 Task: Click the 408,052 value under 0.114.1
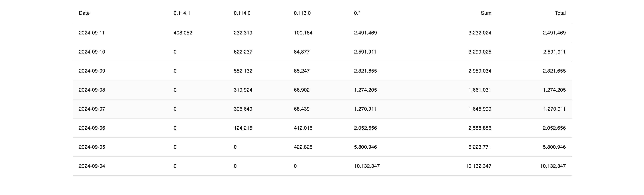(183, 33)
